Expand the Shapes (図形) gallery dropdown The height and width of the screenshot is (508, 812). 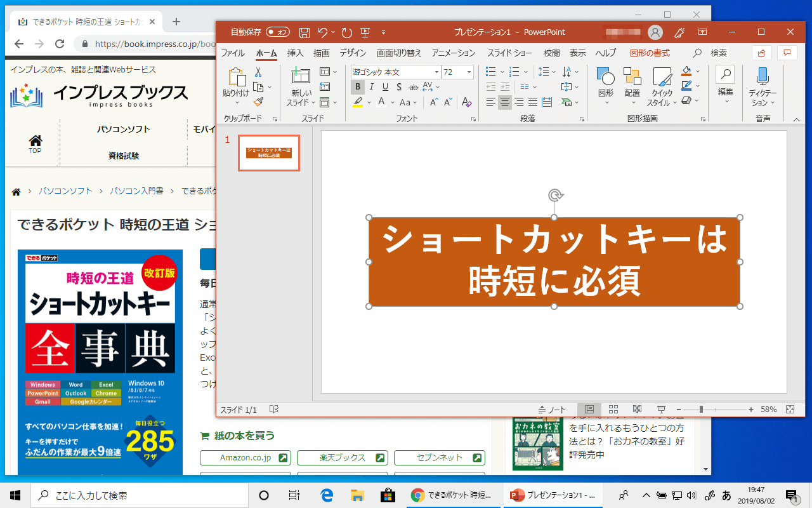[606, 102]
